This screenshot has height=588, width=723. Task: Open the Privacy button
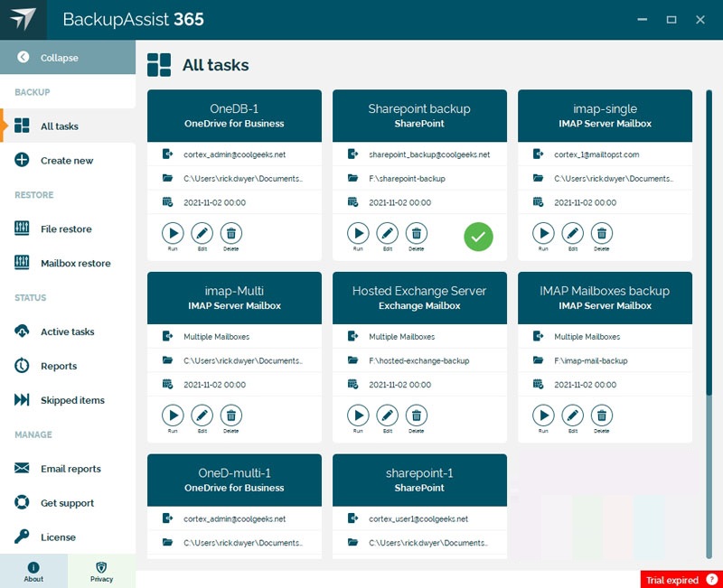101,572
